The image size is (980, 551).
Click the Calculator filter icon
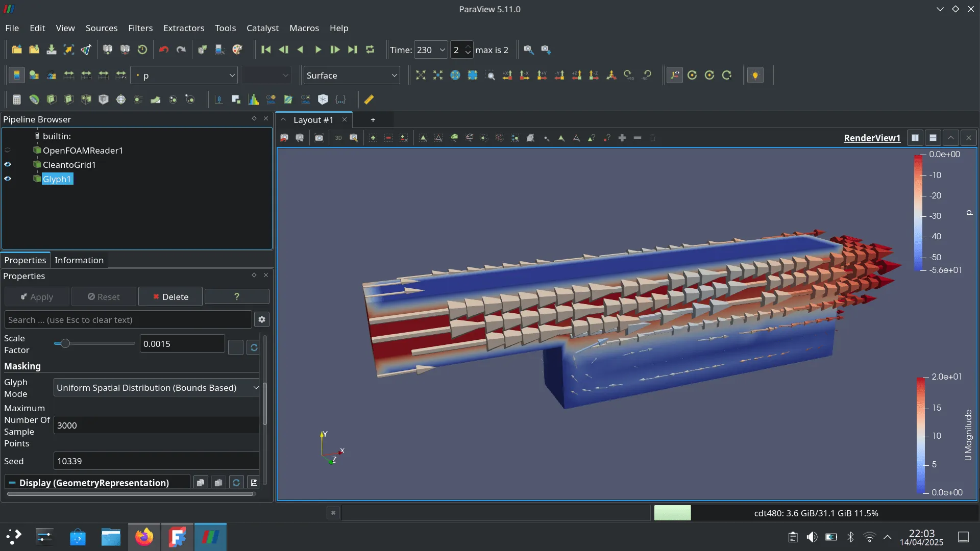(16, 99)
